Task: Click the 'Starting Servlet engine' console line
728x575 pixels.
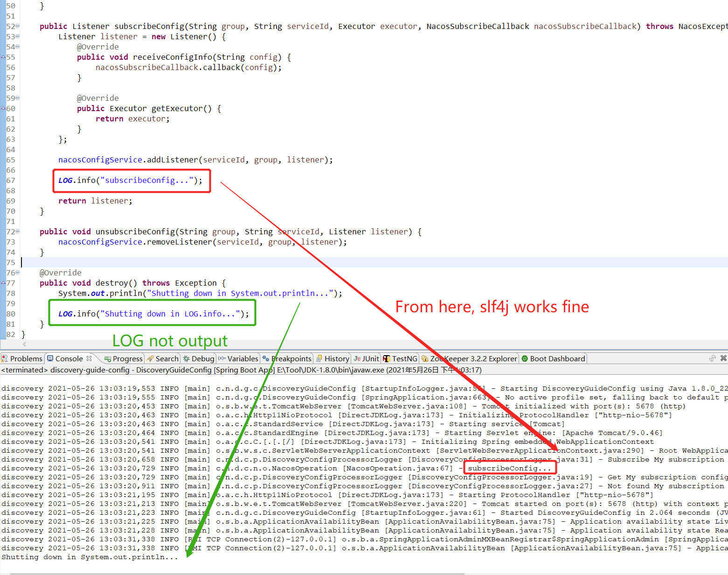Action: coord(332,433)
